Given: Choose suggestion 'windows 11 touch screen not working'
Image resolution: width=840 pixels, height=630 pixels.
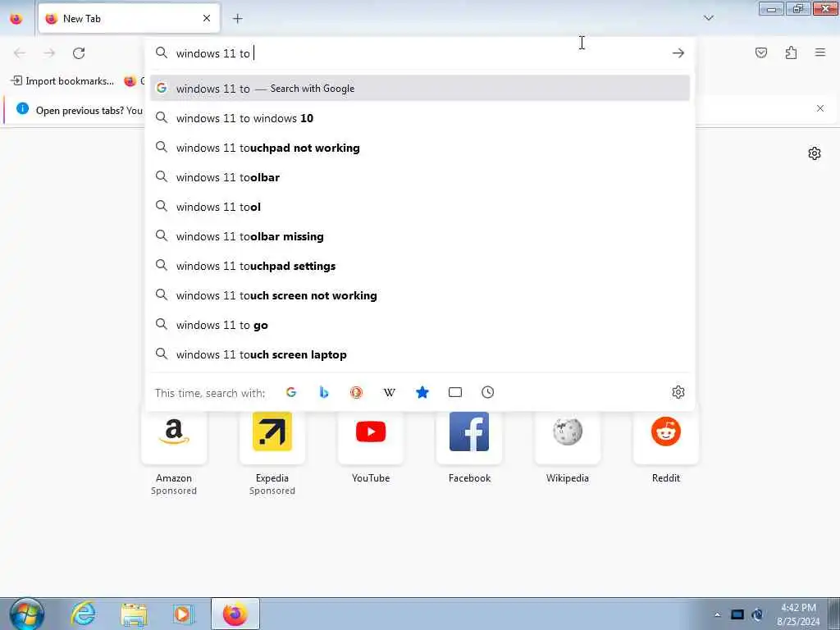Looking at the screenshot, I should (x=420, y=295).
